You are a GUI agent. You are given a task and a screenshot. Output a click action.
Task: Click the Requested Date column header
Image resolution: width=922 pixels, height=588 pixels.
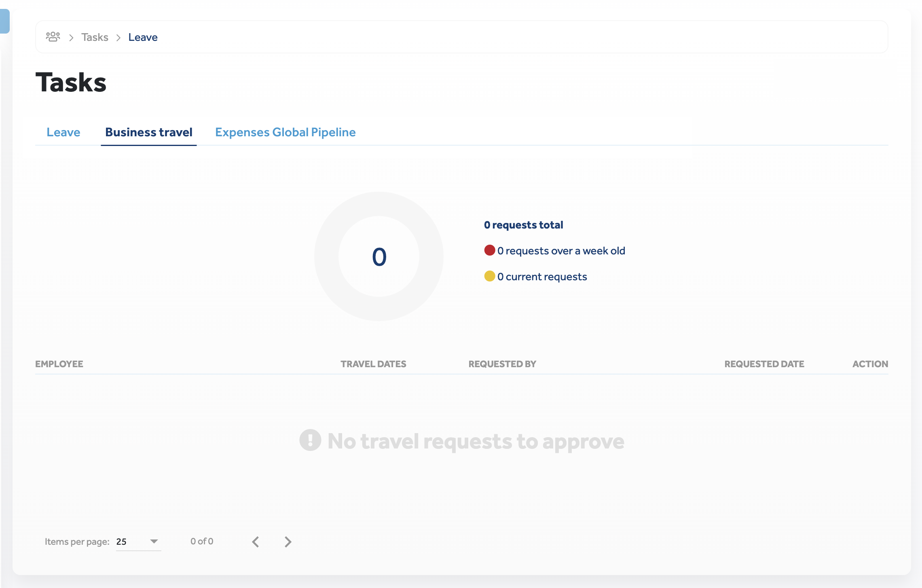[x=764, y=364]
